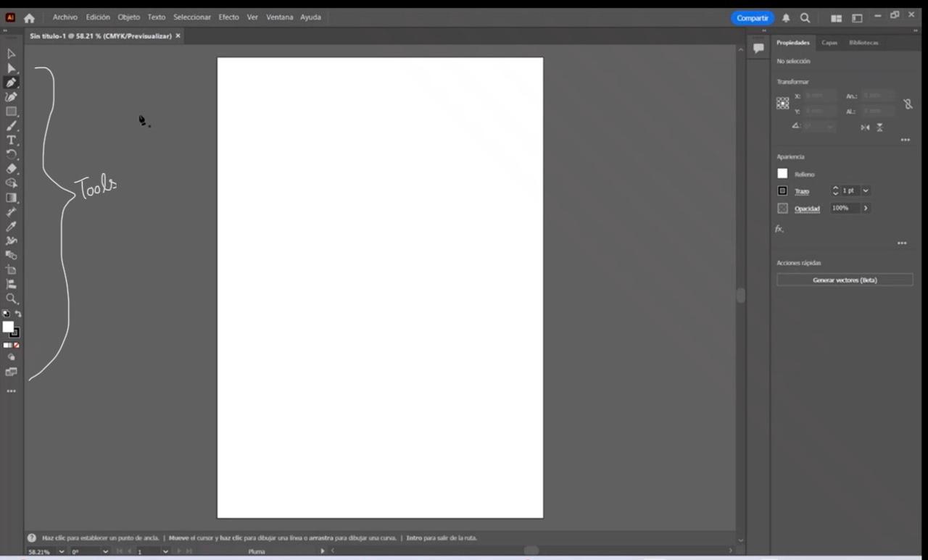Select the Eraser tool
Screen dimensions: 928x560
11,169
